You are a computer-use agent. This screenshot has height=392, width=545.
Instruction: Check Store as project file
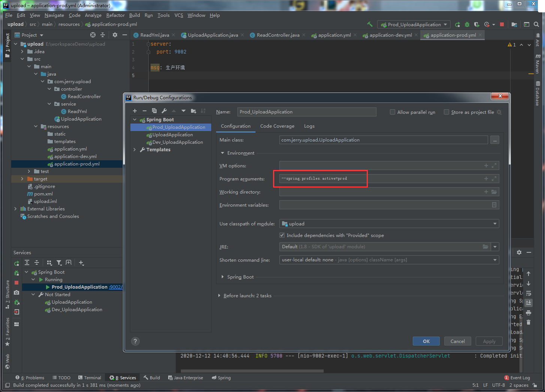[x=446, y=112]
